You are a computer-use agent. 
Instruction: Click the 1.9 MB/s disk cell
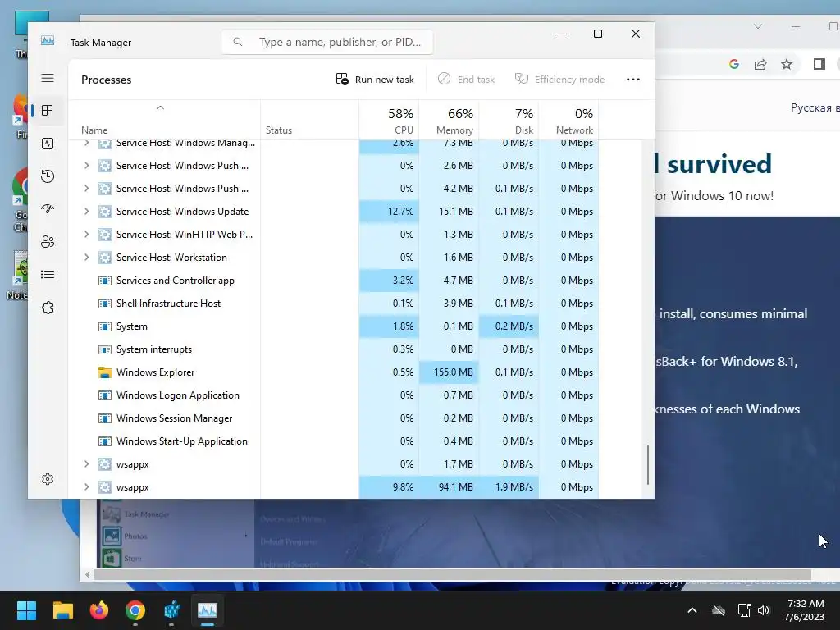click(x=509, y=487)
